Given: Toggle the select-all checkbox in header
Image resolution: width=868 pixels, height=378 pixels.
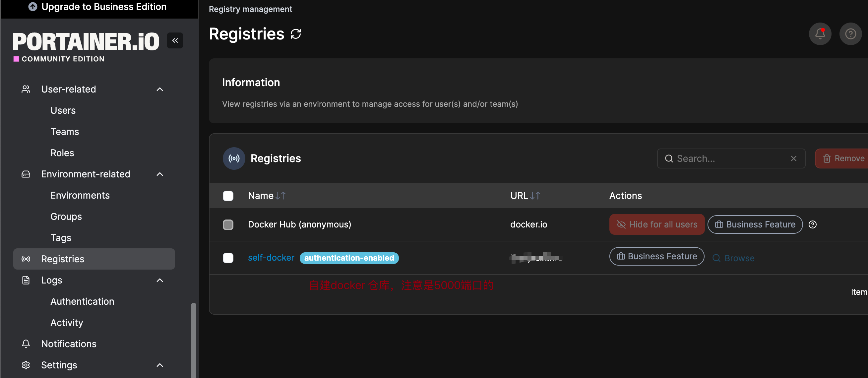Looking at the screenshot, I should point(228,196).
